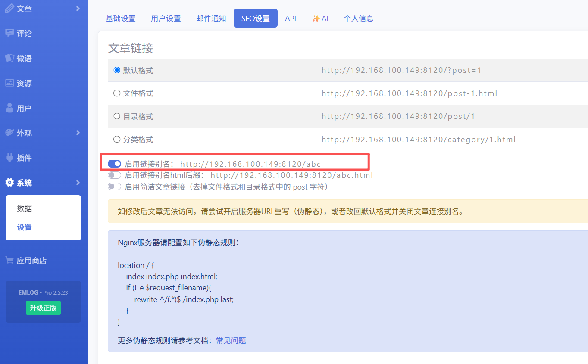This screenshot has width=588, height=364.
Task: Choose the 目录格式 radio option
Action: click(x=117, y=116)
